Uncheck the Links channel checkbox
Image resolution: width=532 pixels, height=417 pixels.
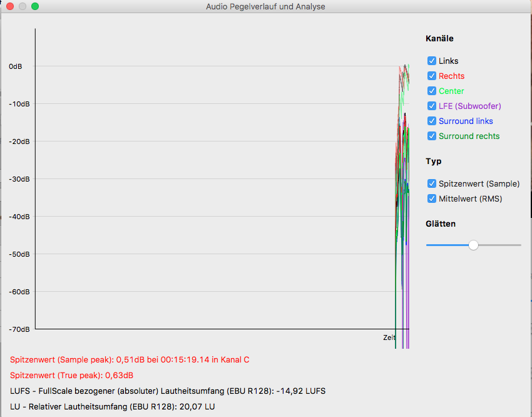point(432,61)
